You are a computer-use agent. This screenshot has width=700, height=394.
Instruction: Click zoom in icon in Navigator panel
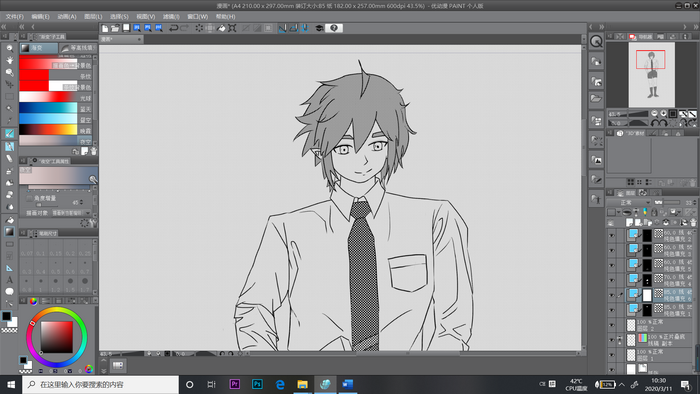point(663,114)
